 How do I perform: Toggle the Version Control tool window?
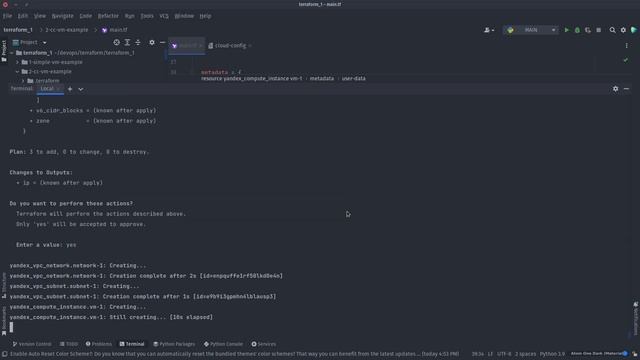32,344
